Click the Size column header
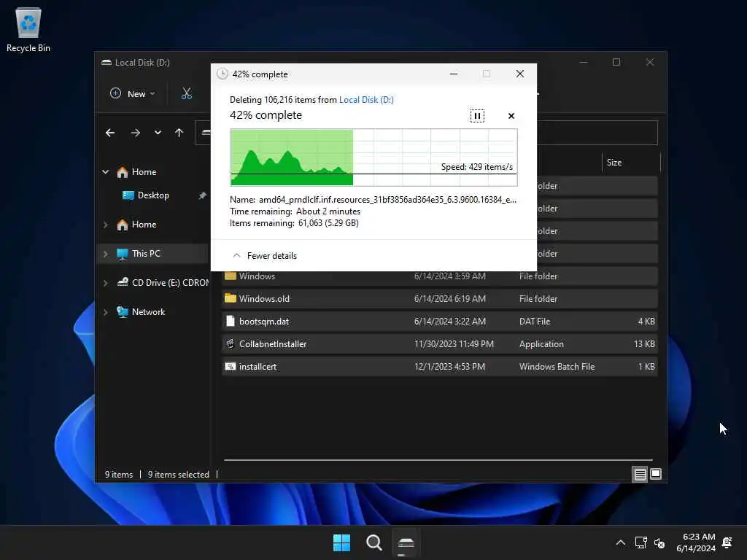747x560 pixels. pyautogui.click(x=631, y=163)
